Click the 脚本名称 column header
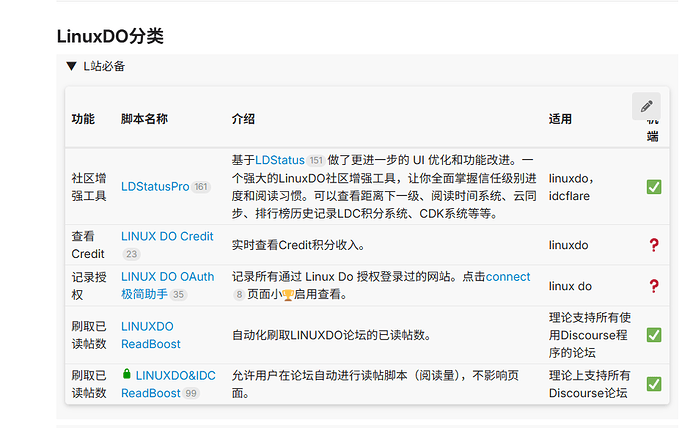This screenshot has width=690, height=428. (x=144, y=119)
